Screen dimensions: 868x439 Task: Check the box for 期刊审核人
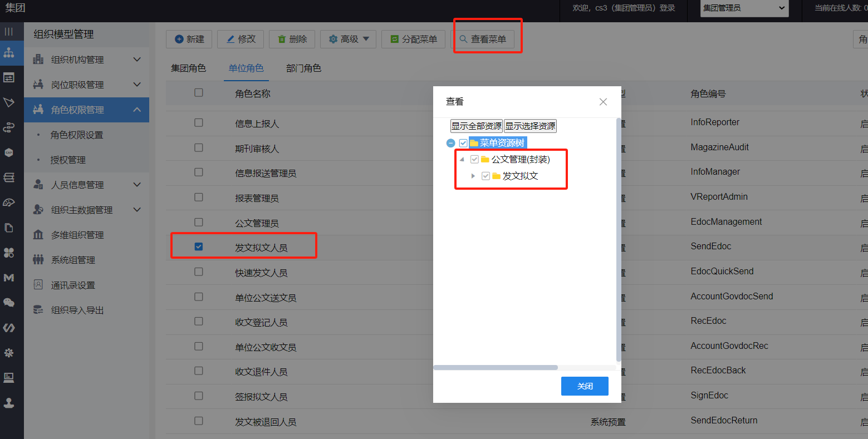tap(199, 147)
